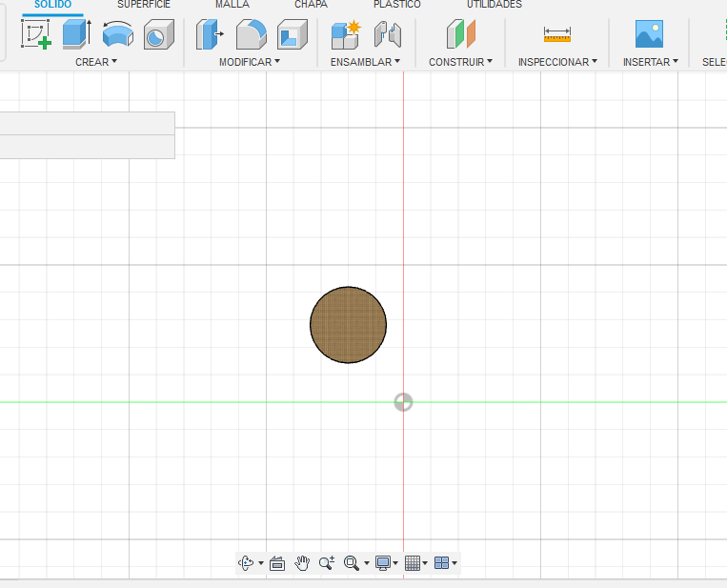Select the brown circle profile
The width and height of the screenshot is (727, 588).
pyautogui.click(x=348, y=325)
